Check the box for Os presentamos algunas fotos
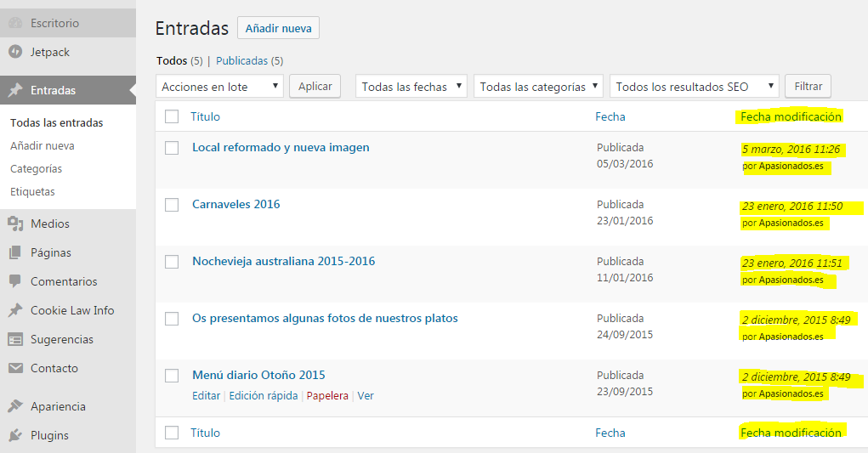Image resolution: width=868 pixels, height=453 pixels. 172,319
